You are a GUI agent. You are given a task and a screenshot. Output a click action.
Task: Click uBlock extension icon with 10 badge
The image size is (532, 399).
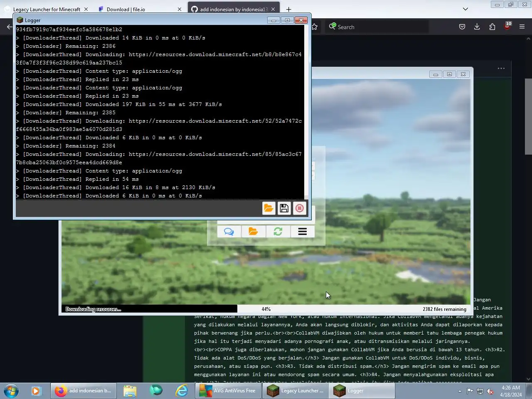coord(507,27)
